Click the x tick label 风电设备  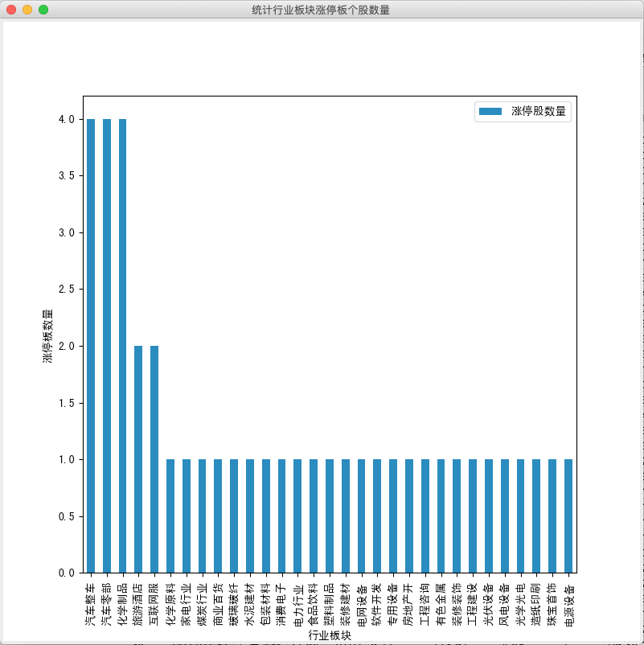coord(505,604)
